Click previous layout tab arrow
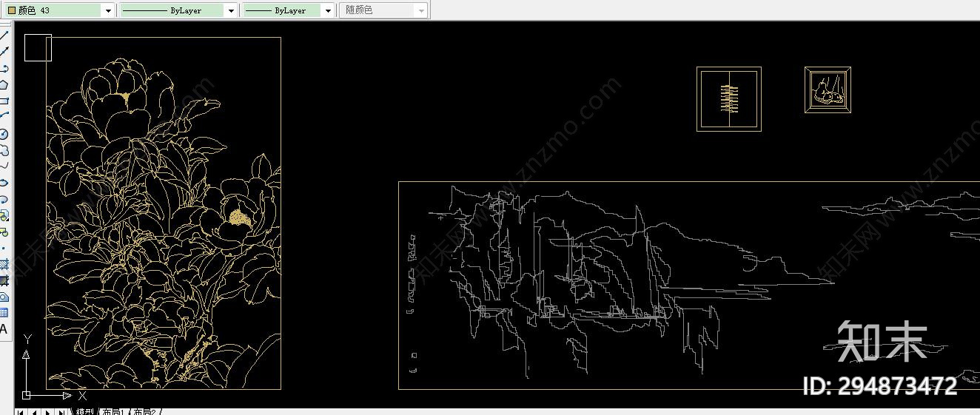This screenshot has height=415, width=980. point(34,411)
